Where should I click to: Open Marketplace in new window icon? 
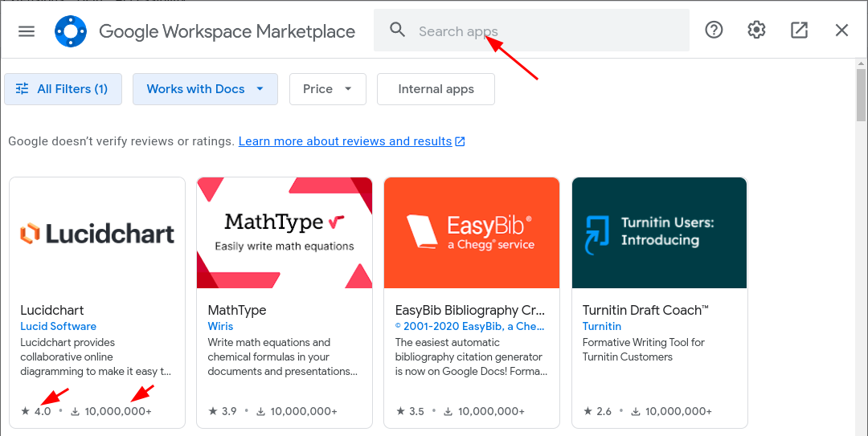(x=799, y=30)
